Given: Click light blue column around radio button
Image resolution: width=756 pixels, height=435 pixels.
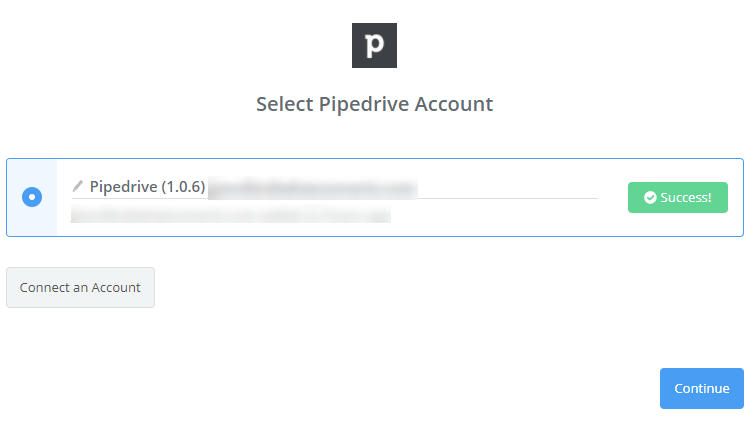Looking at the screenshot, I should pos(32,197).
